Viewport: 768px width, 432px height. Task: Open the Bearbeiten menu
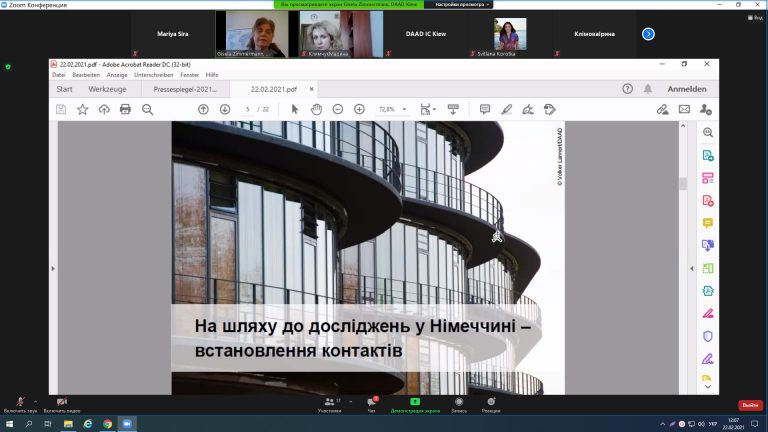coord(85,75)
